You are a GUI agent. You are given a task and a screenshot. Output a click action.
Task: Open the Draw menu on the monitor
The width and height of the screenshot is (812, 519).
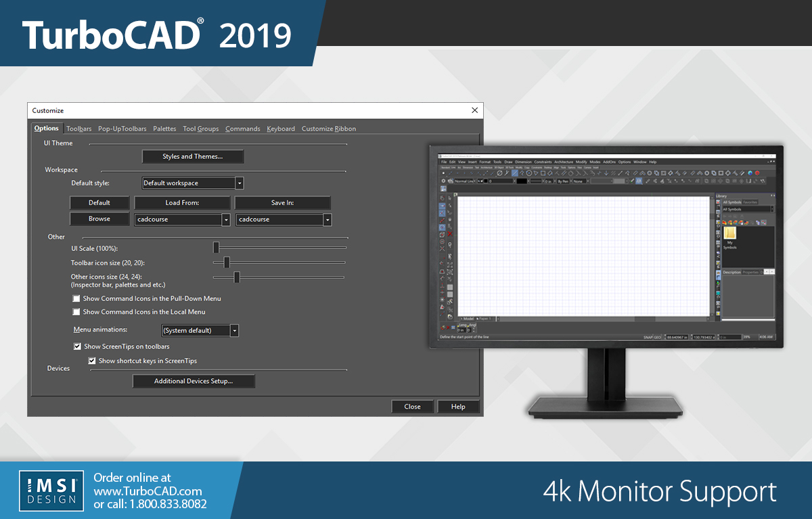click(508, 162)
